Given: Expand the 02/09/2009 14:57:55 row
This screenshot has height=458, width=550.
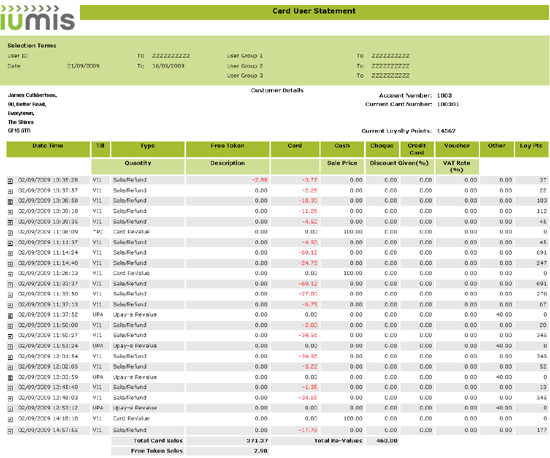Looking at the screenshot, I should pos(11,431).
